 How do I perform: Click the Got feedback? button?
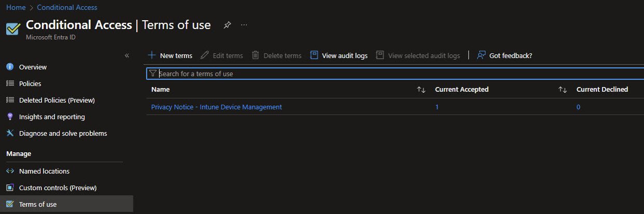(x=505, y=55)
